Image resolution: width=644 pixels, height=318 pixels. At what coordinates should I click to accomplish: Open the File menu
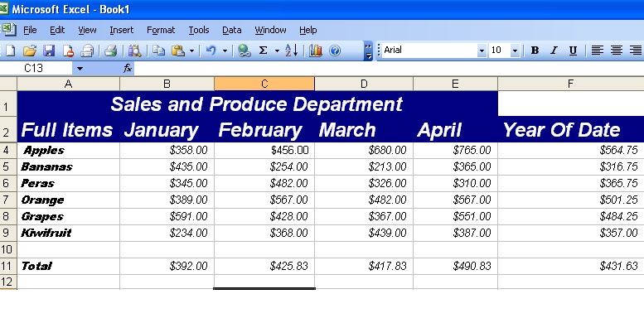30,30
